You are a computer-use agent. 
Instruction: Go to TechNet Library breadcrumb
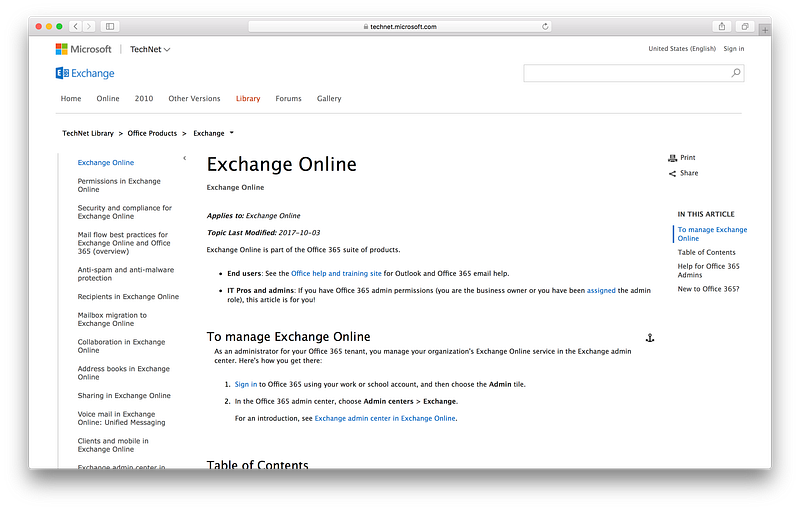(88, 133)
